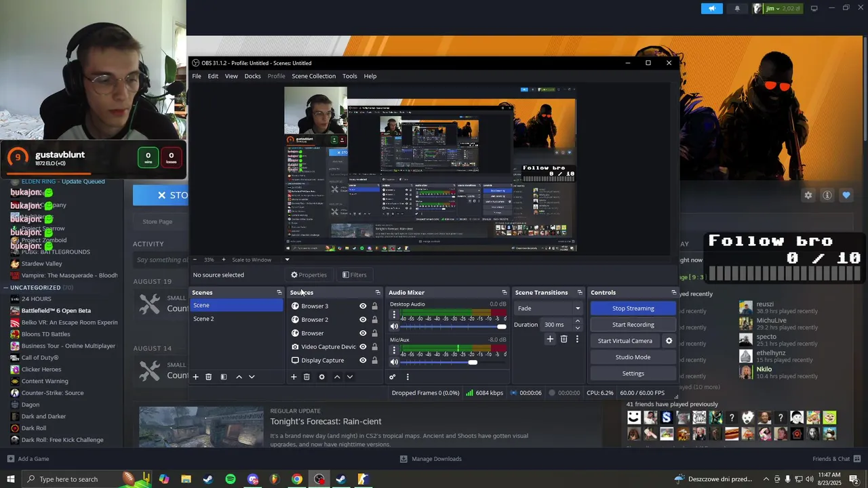Open advanced audio properties gears icon
868x488 pixels.
392,377
